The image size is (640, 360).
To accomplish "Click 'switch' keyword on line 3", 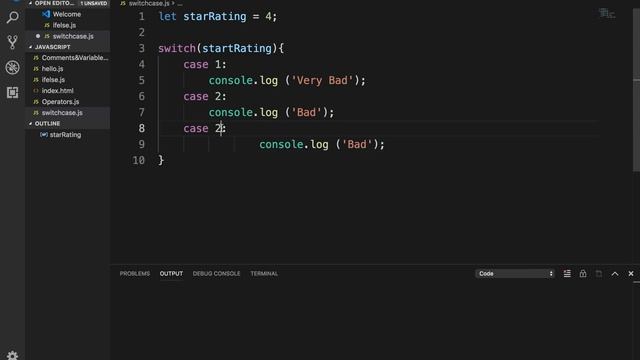I will tap(177, 49).
